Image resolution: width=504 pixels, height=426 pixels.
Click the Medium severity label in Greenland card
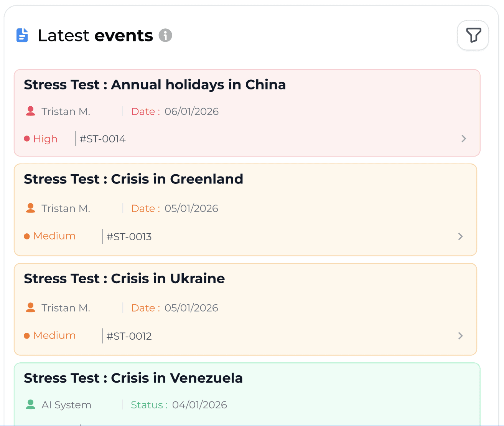coord(54,236)
